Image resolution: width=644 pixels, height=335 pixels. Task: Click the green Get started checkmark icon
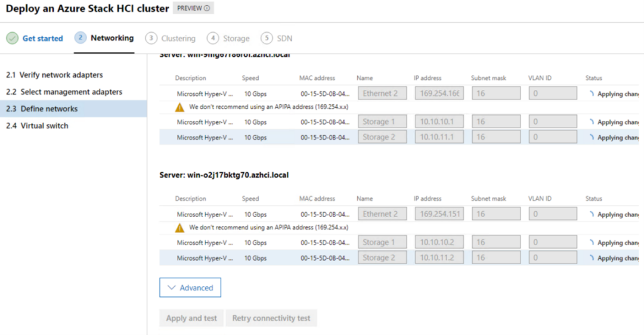click(x=13, y=38)
